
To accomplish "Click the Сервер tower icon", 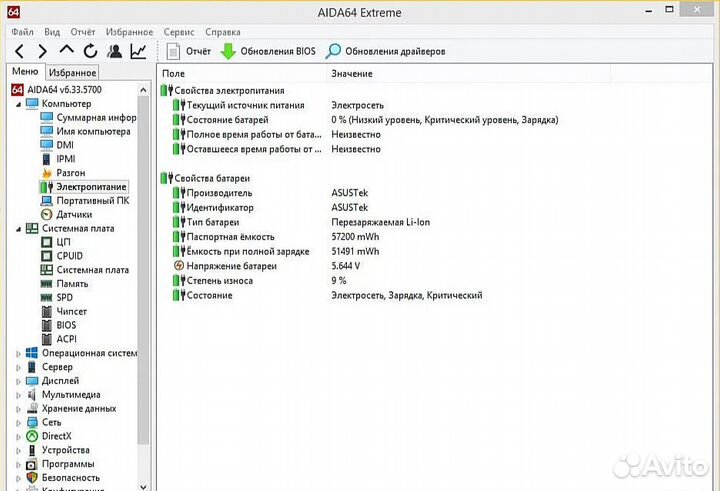I will [x=32, y=367].
